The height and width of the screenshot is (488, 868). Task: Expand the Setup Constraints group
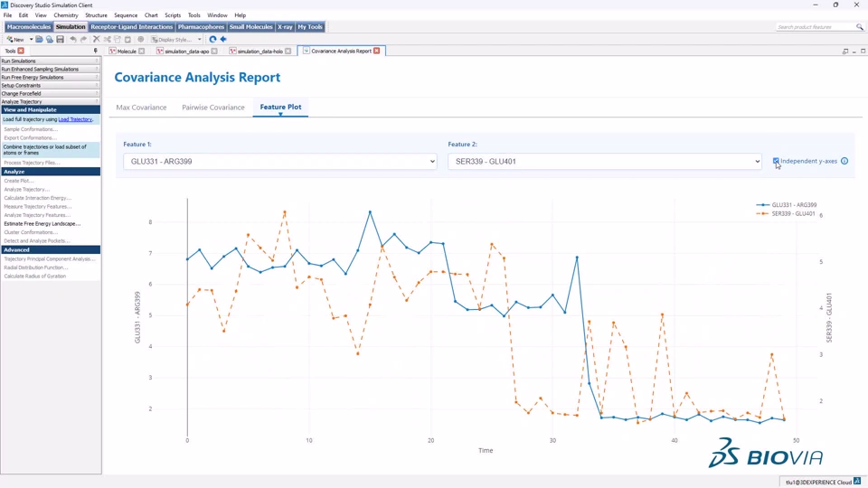point(50,85)
